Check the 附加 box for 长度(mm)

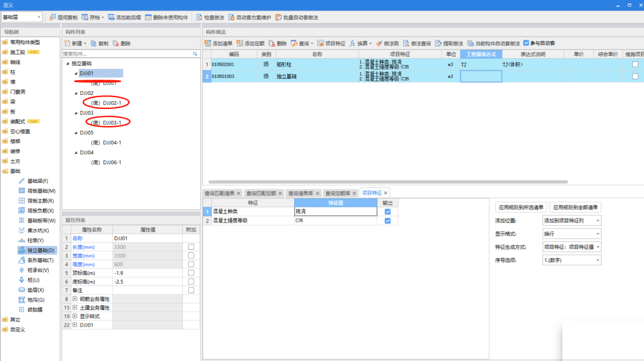pyautogui.click(x=191, y=247)
